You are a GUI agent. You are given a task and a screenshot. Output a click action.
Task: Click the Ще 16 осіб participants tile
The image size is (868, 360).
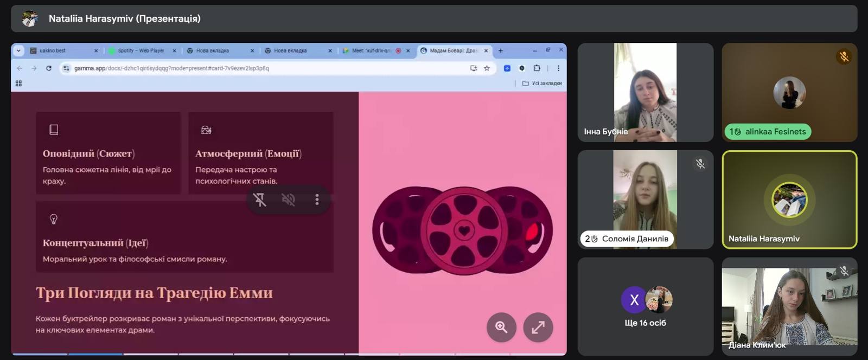pyautogui.click(x=645, y=306)
